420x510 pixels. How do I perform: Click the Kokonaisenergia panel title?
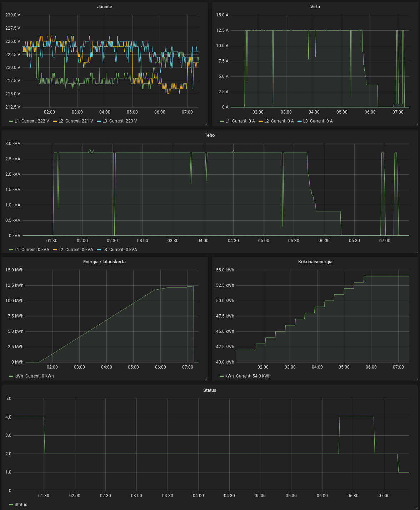click(x=315, y=262)
